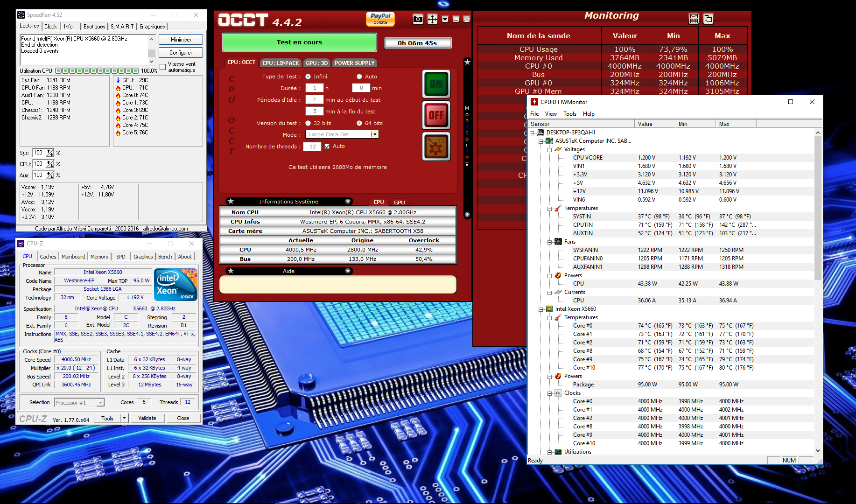Click the green ON icon in OCCT

(436, 84)
